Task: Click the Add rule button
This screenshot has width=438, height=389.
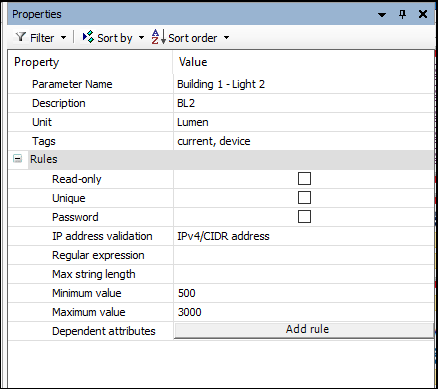Action: pos(304,330)
